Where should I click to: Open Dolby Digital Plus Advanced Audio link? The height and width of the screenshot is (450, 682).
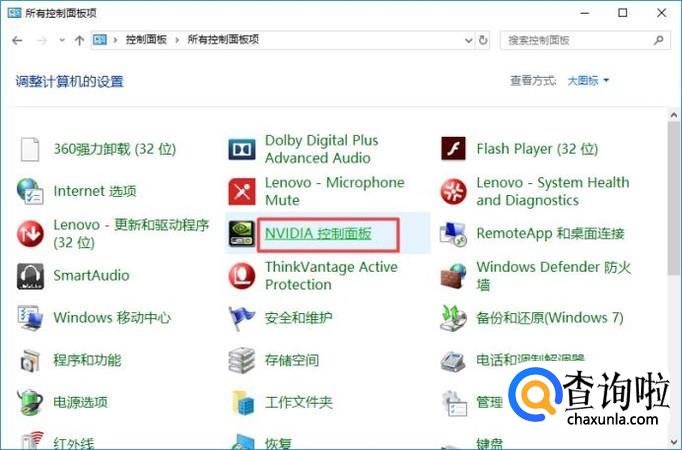click(321, 149)
